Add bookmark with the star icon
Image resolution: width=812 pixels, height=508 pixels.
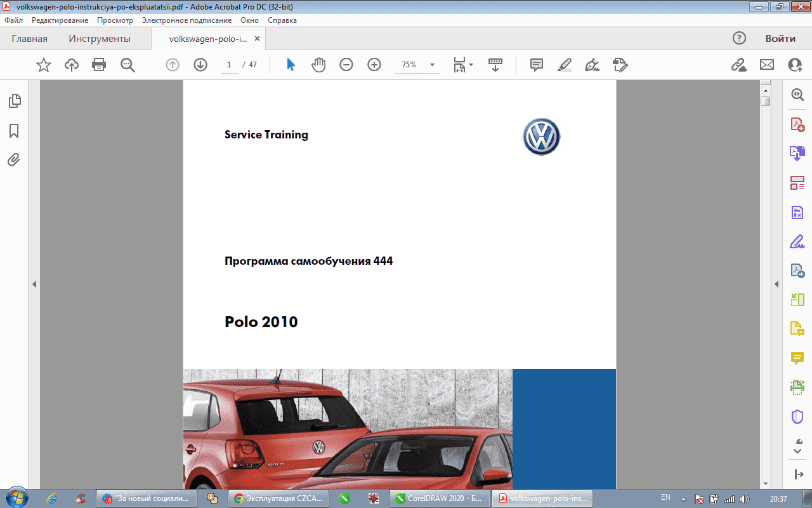pos(43,65)
